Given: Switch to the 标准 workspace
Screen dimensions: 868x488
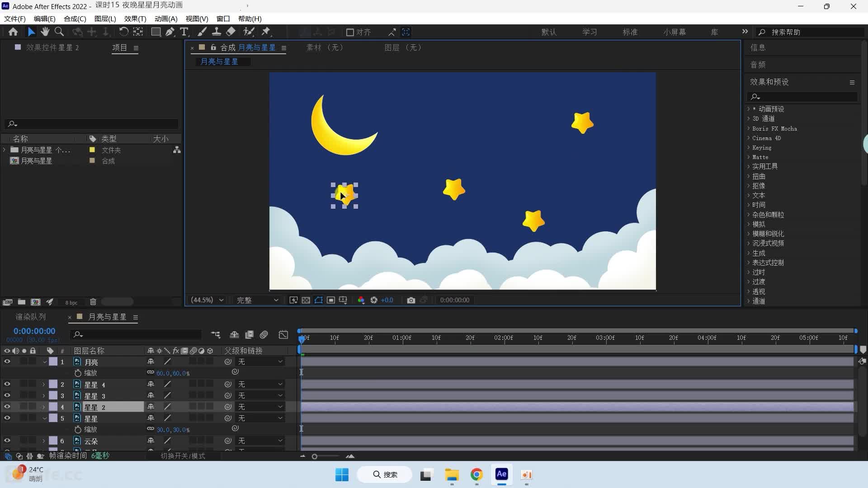Looking at the screenshot, I should [x=630, y=32].
